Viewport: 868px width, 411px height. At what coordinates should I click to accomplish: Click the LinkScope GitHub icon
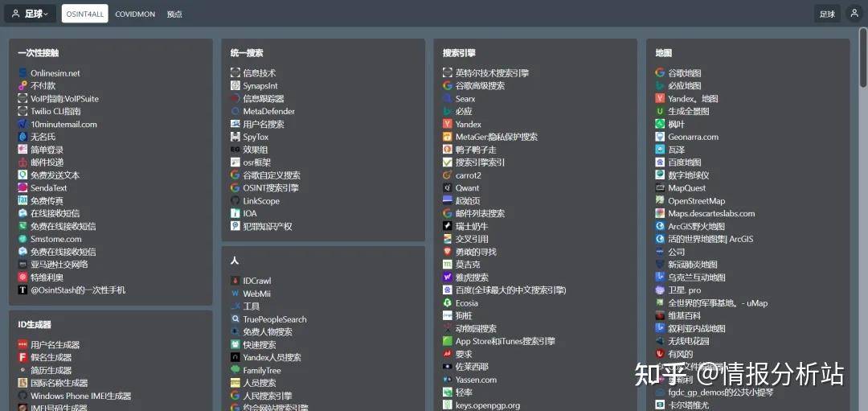pyautogui.click(x=235, y=200)
